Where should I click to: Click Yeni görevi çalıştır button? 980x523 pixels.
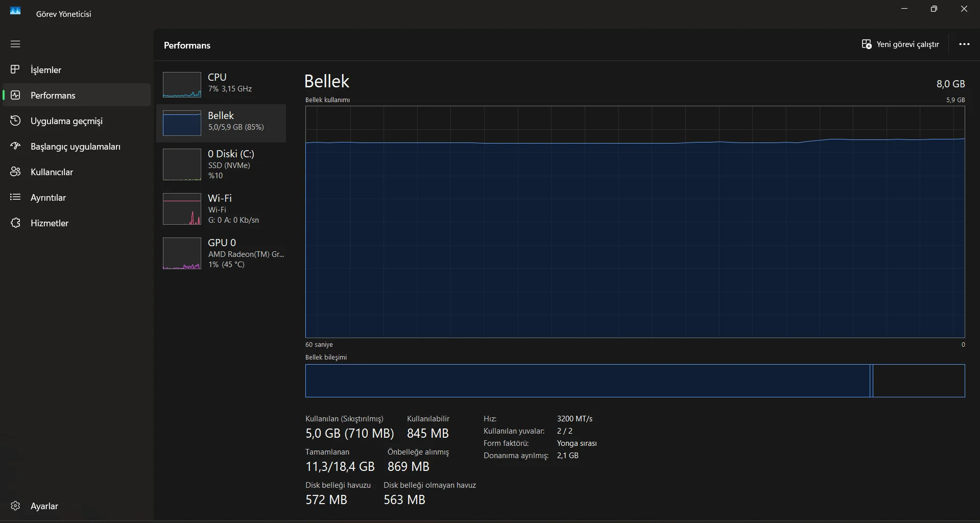point(900,44)
